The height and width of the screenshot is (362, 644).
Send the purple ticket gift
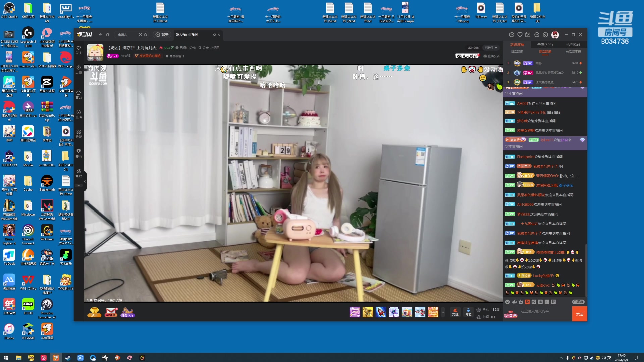click(355, 312)
